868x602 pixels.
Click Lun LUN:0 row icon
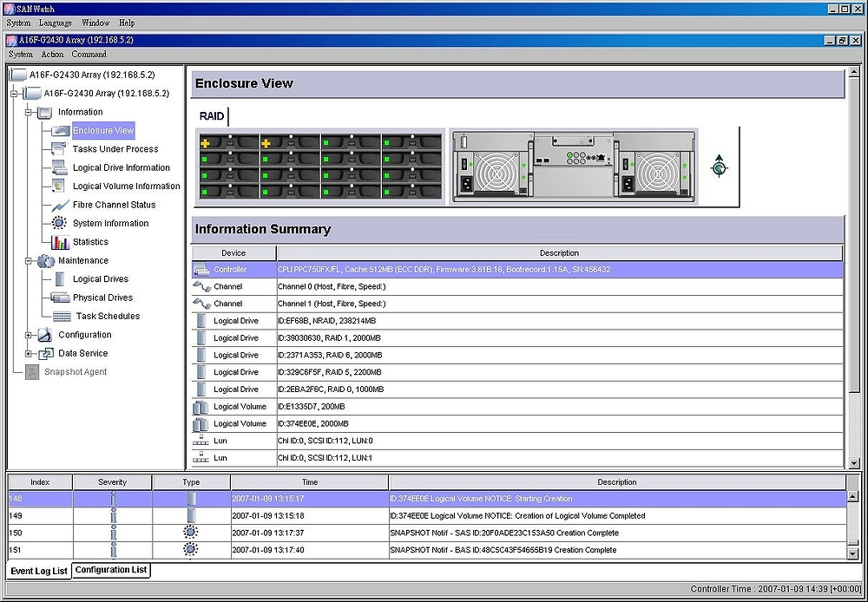coord(201,441)
